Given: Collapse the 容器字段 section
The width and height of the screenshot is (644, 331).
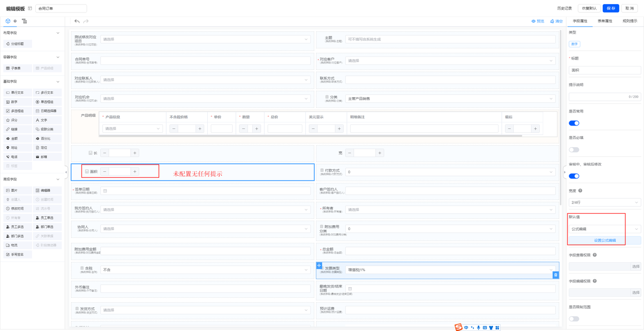Looking at the screenshot, I should [x=58, y=57].
